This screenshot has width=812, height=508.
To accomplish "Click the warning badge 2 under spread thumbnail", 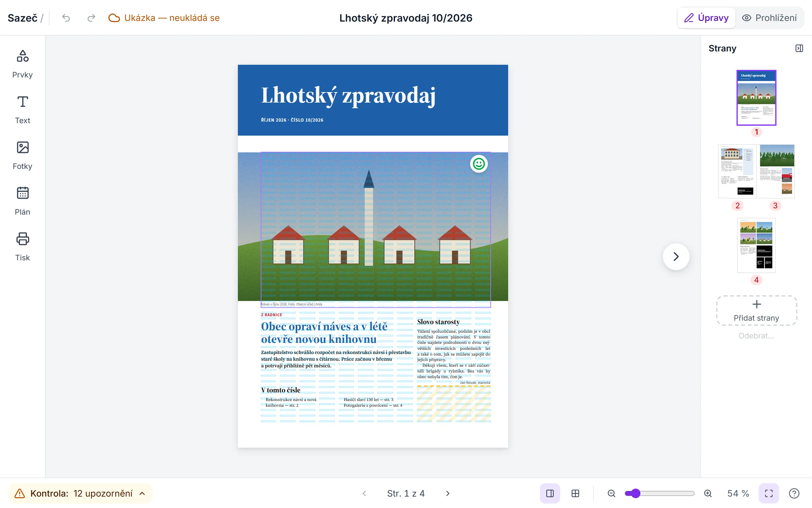I will pyautogui.click(x=737, y=206).
